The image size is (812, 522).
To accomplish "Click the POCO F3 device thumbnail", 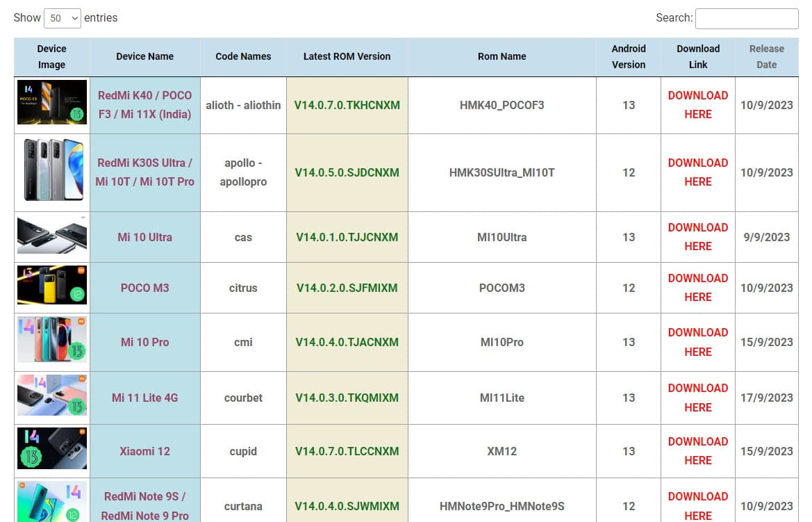I will 52,102.
